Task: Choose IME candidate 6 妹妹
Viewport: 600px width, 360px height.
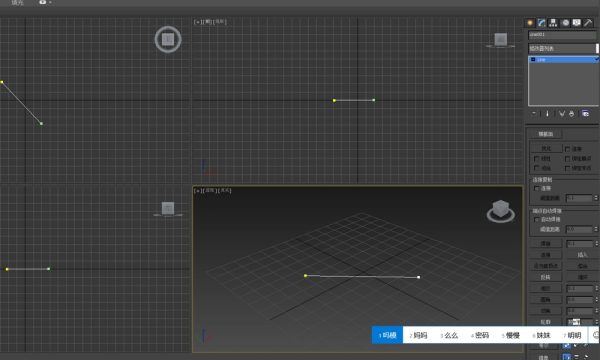Action: pos(541,335)
